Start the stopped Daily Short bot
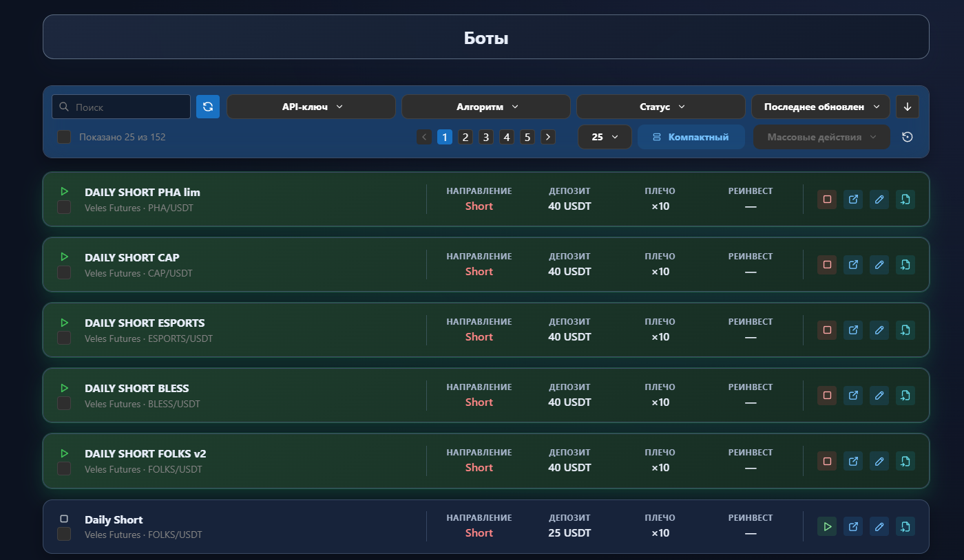Screen dimensions: 964x560 827,526
